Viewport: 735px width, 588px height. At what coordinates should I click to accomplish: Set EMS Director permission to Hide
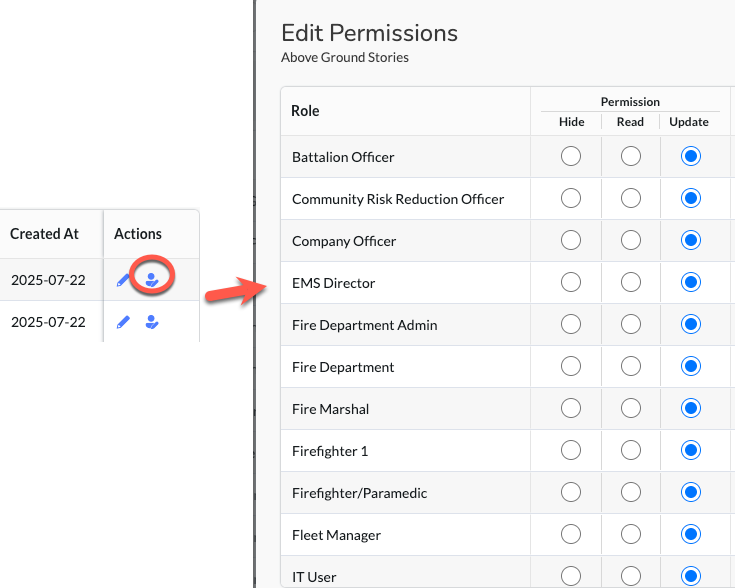tap(570, 282)
